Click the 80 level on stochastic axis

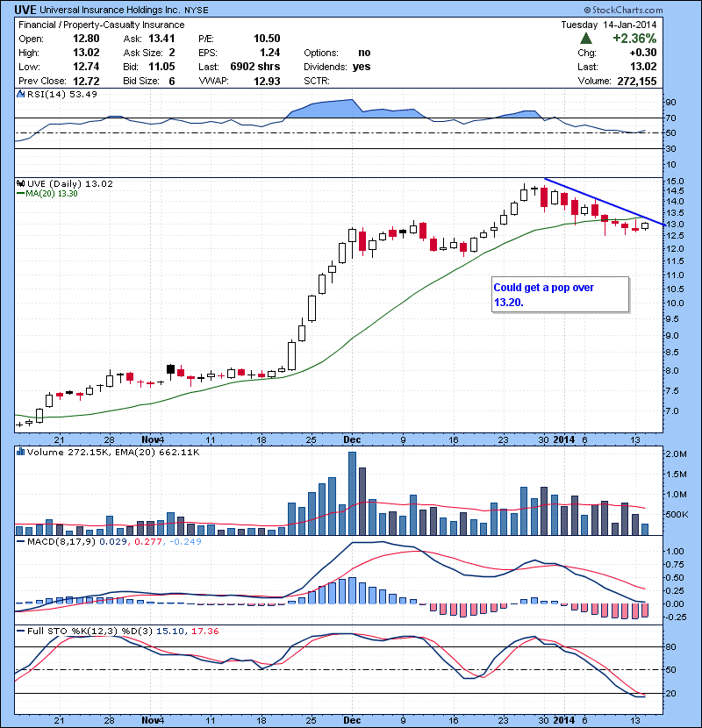[x=671, y=646]
